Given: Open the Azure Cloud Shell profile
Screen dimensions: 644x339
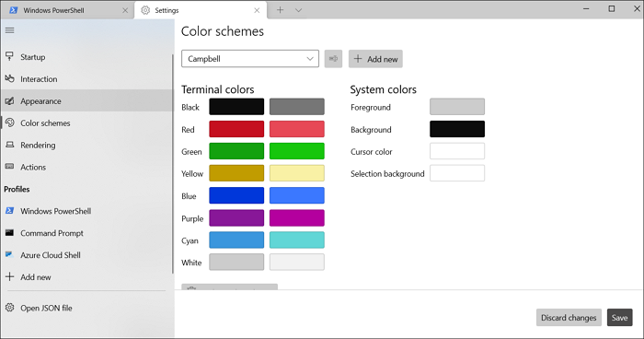Looking at the screenshot, I should [x=87, y=255].
